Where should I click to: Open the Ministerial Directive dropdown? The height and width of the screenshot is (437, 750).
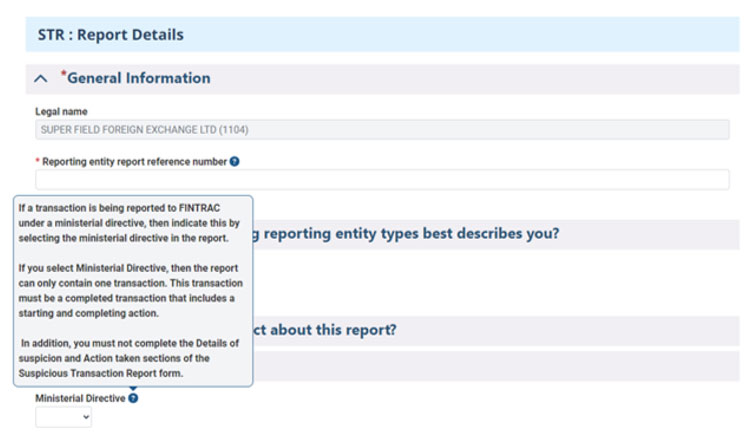click(x=64, y=417)
